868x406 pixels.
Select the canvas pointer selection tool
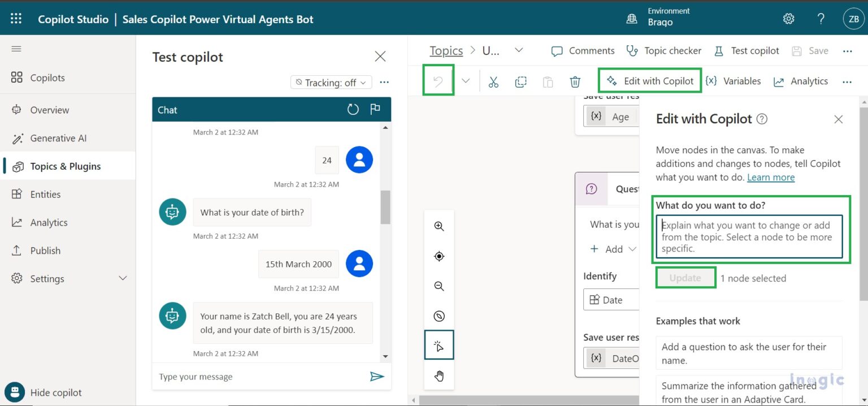pyautogui.click(x=439, y=345)
